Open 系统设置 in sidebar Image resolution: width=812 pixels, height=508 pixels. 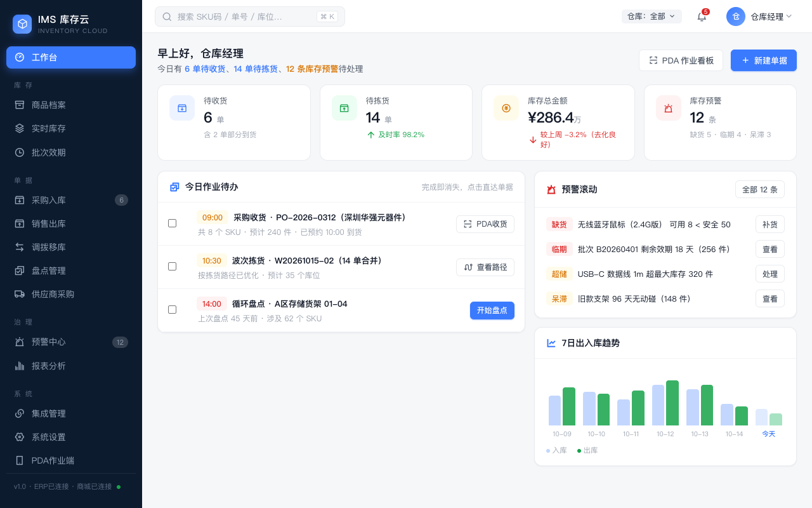pyautogui.click(x=71, y=437)
